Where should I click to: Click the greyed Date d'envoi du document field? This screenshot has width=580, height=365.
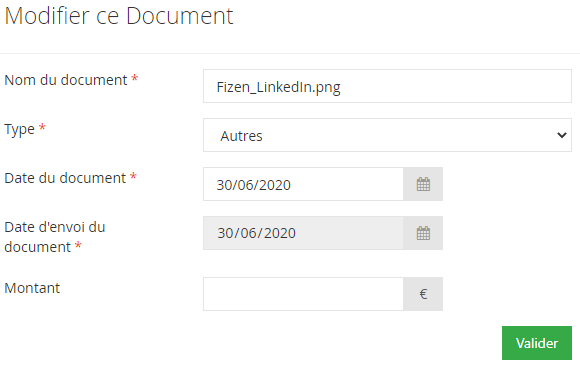pos(303,233)
